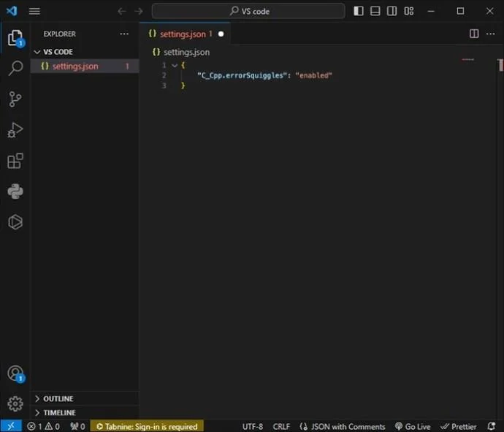Open the Source Control view
This screenshot has height=432, width=504.
(15, 99)
